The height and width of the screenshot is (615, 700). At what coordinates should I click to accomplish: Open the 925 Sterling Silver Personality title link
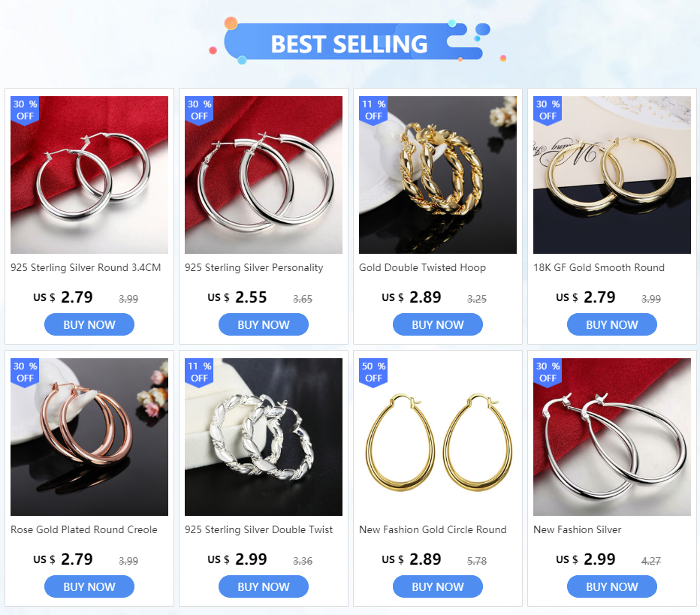pyautogui.click(x=254, y=268)
